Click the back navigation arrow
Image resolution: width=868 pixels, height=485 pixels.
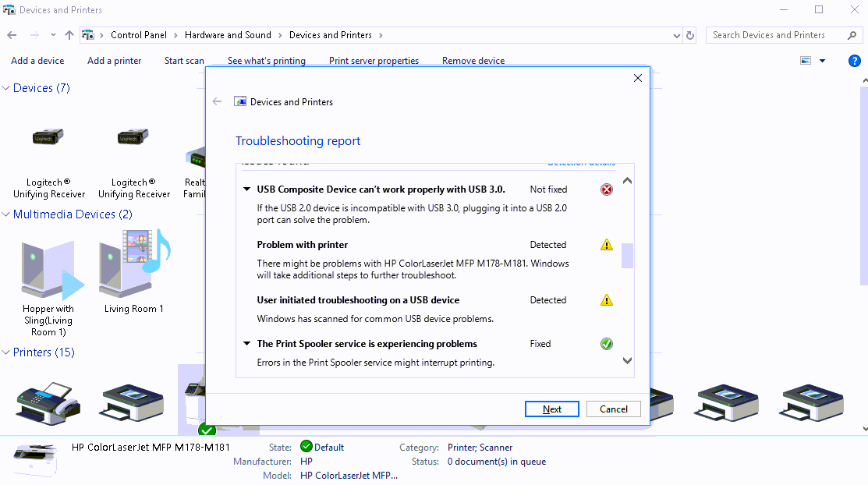click(12, 34)
